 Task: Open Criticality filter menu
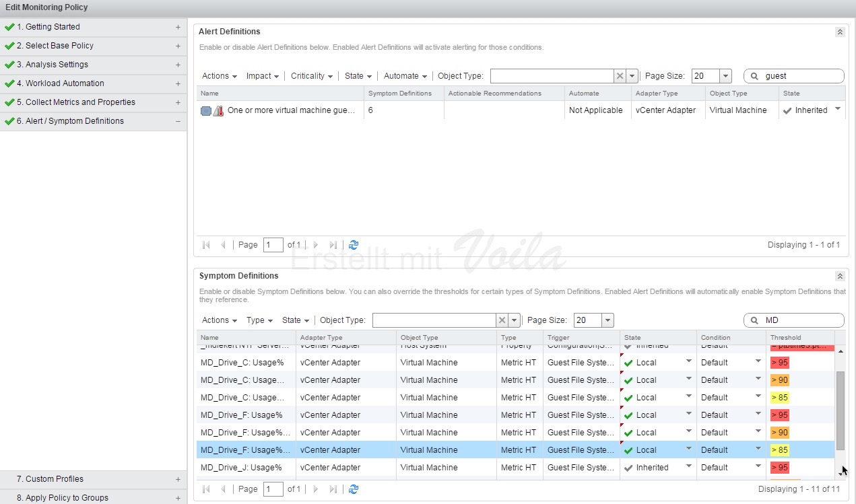(312, 76)
